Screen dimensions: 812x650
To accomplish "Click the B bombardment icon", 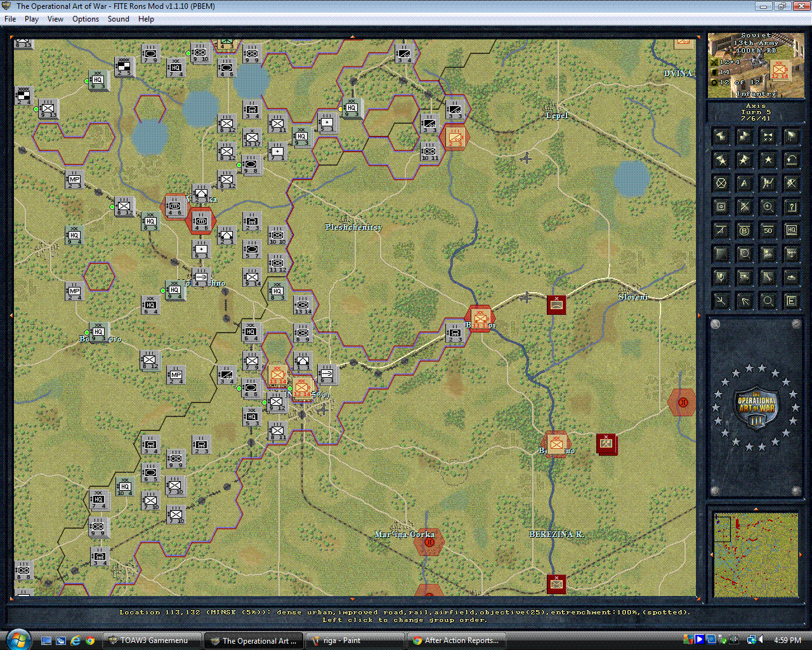I will (x=744, y=230).
